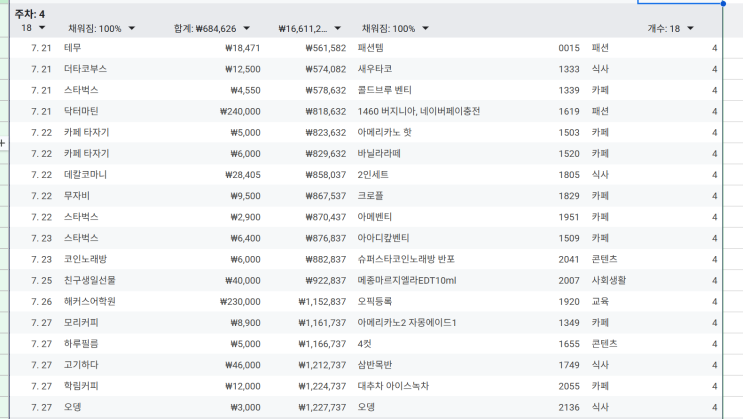The width and height of the screenshot is (743, 419).
Task: Select the 주차: 4 group header
Action: click(30, 14)
